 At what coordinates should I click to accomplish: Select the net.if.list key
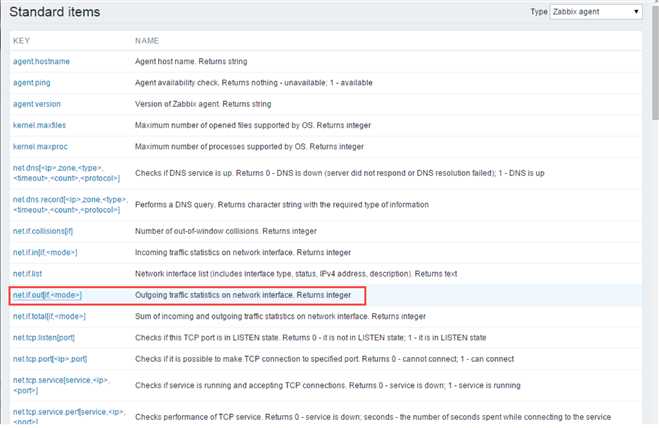point(27,274)
